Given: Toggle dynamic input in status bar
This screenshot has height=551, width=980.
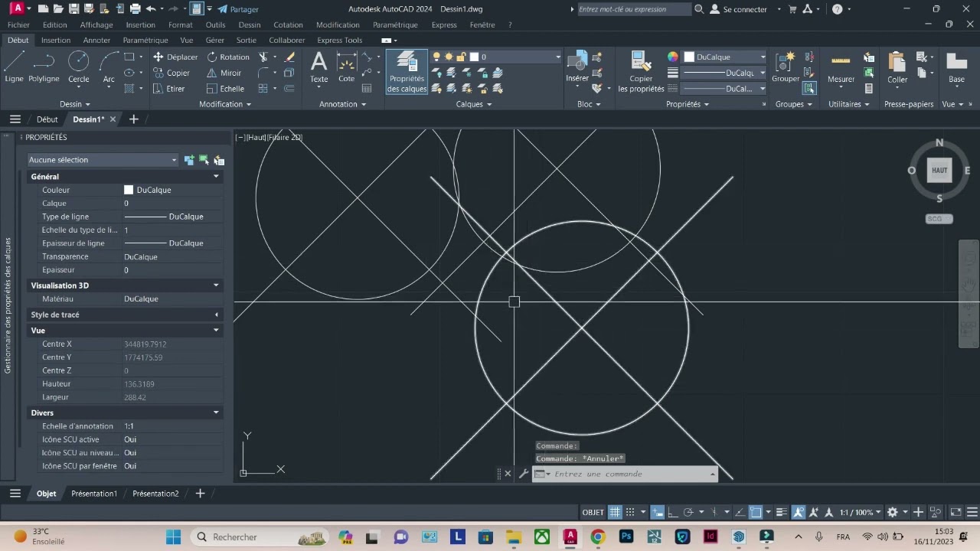Looking at the screenshot, I should pos(657,512).
